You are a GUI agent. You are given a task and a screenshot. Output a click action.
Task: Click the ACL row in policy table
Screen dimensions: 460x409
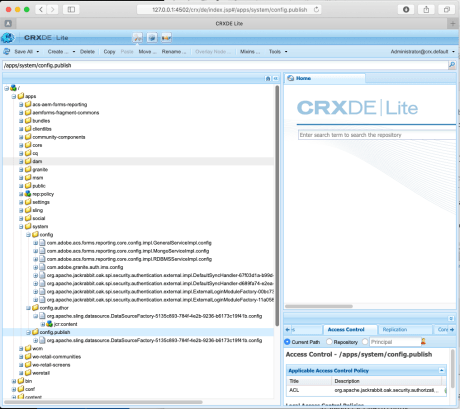[x=366, y=390]
